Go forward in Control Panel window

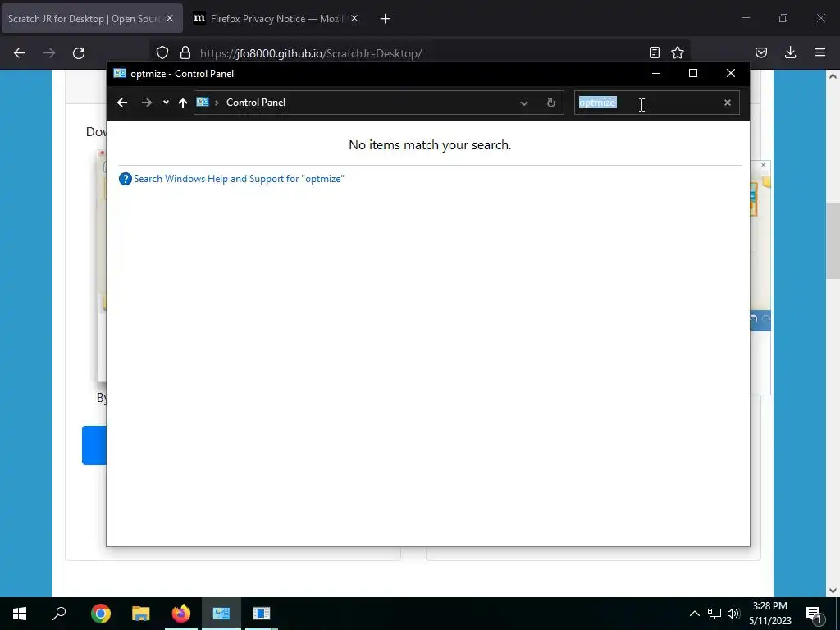[146, 103]
